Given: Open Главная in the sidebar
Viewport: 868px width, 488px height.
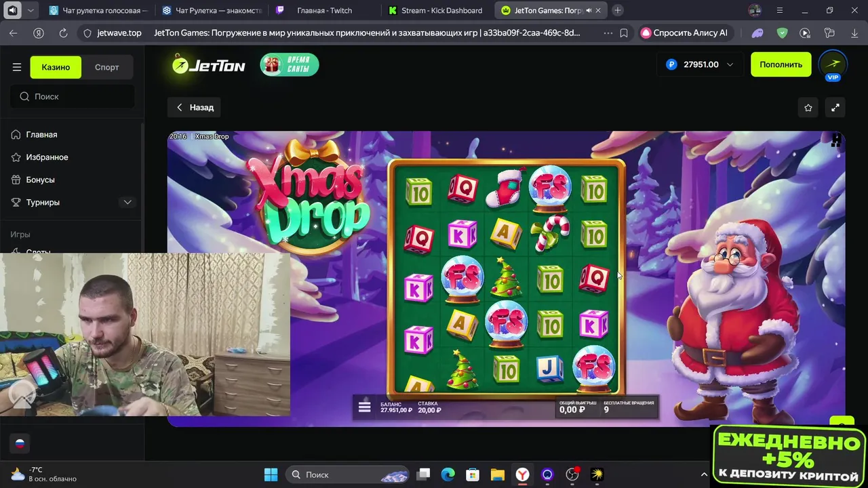Looking at the screenshot, I should point(41,134).
